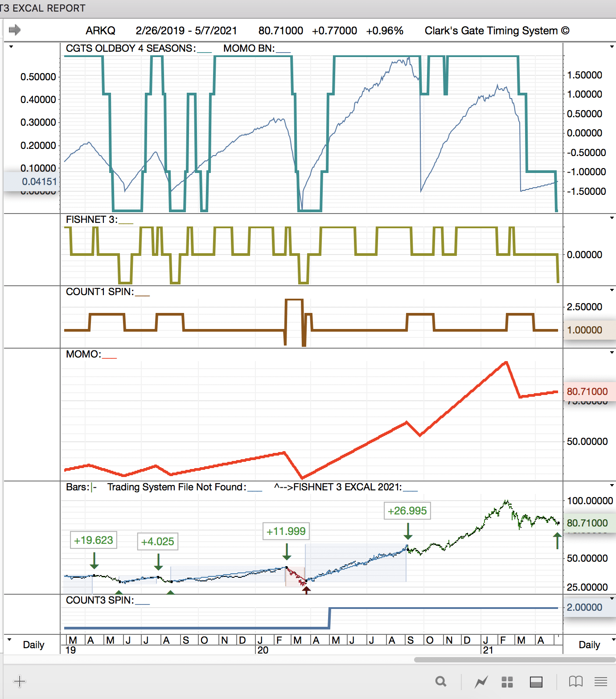This screenshot has height=699, width=616.
Task: Click the year 19 marker on the time axis
Action: [x=70, y=650]
